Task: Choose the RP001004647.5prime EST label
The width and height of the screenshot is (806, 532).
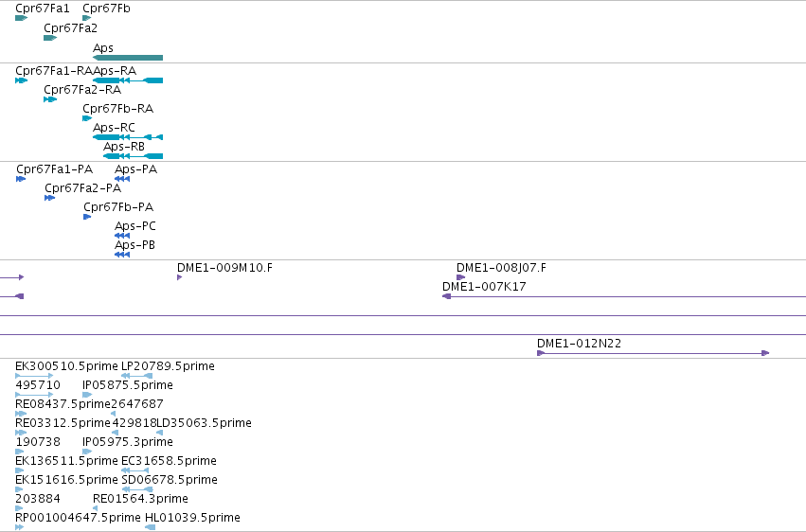Action: (x=78, y=518)
